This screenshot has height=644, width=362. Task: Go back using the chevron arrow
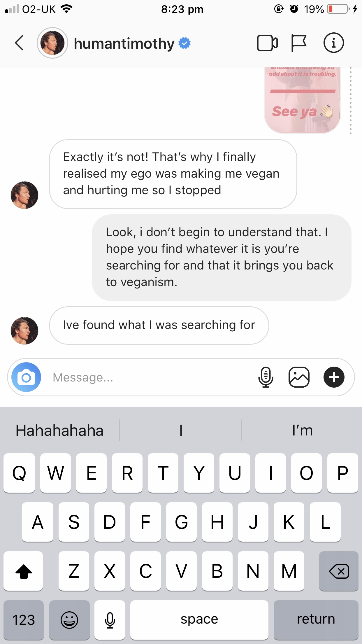pyautogui.click(x=19, y=43)
